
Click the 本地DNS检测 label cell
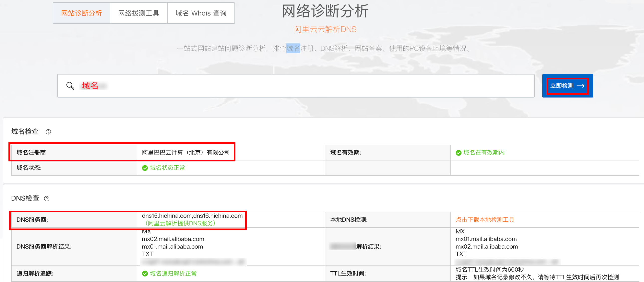pos(388,220)
